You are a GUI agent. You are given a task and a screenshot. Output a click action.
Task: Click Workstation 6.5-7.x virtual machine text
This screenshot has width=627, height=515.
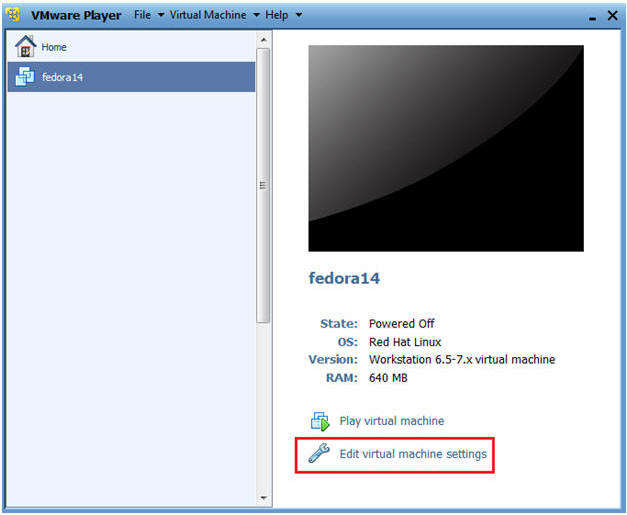coord(462,359)
